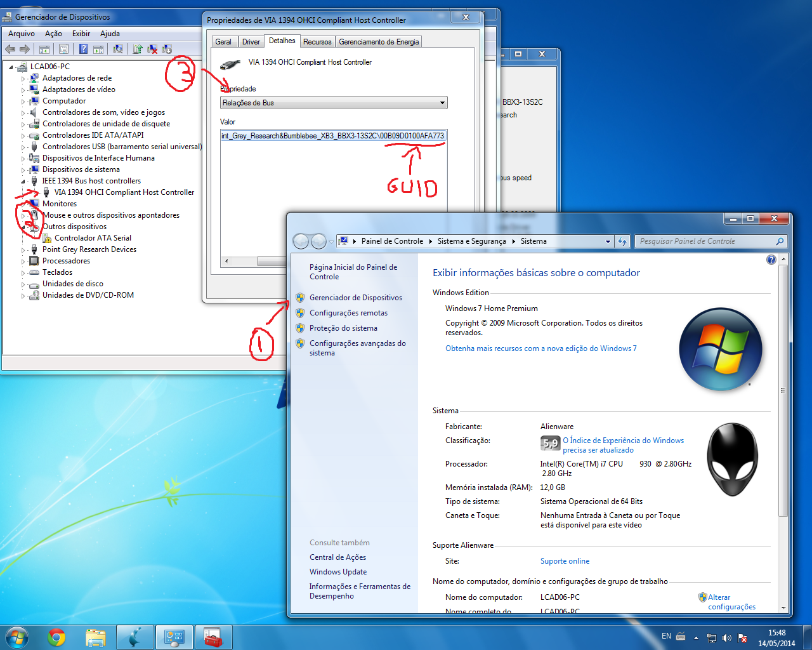Expand the Point Grey Research Devices node
The image size is (812, 650).
[23, 250]
